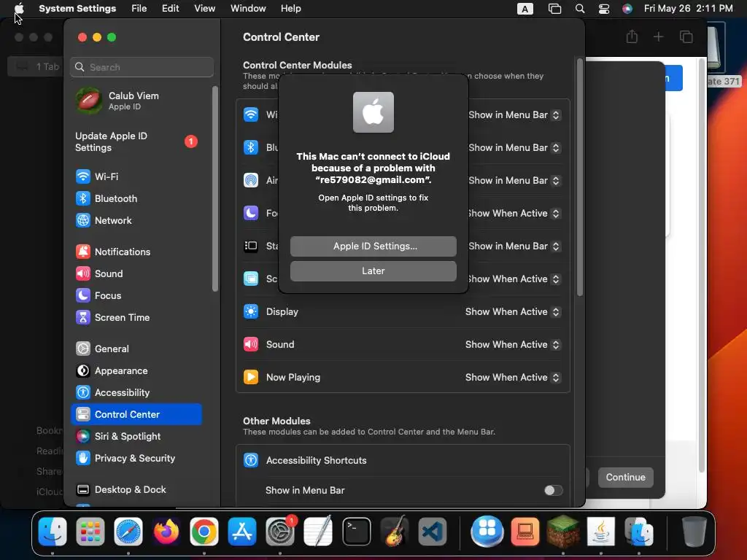
Task: Select Appearance in the sidebar
Action: coord(136,371)
